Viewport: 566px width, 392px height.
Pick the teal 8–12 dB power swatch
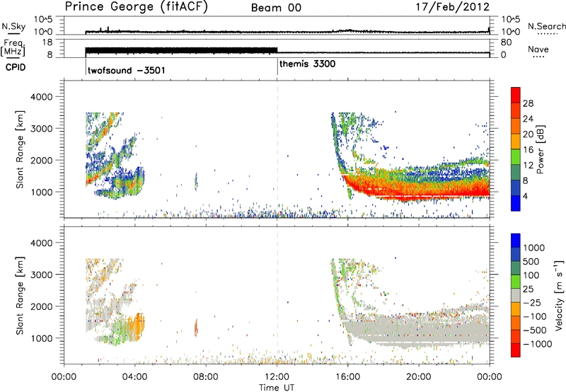pyautogui.click(x=516, y=172)
